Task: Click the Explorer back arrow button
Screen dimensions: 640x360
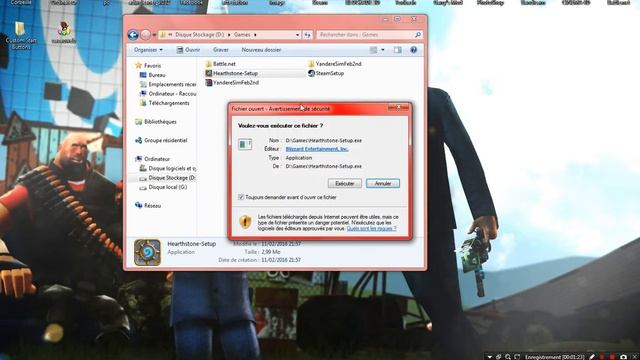Action: pyautogui.click(x=133, y=35)
